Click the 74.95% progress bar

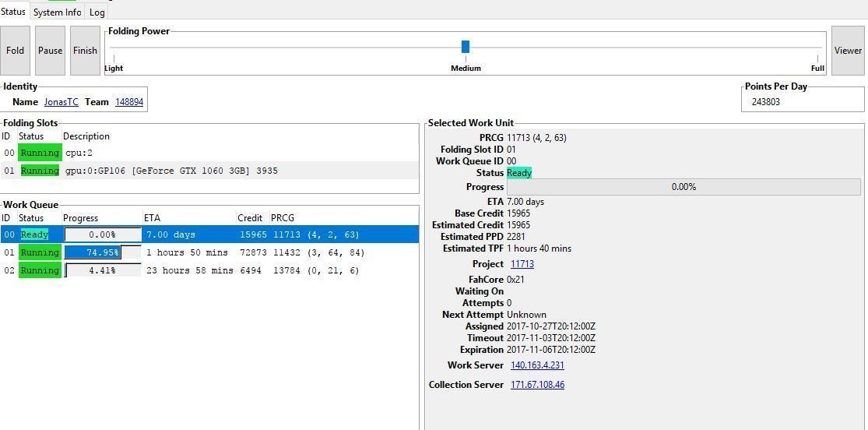[103, 252]
